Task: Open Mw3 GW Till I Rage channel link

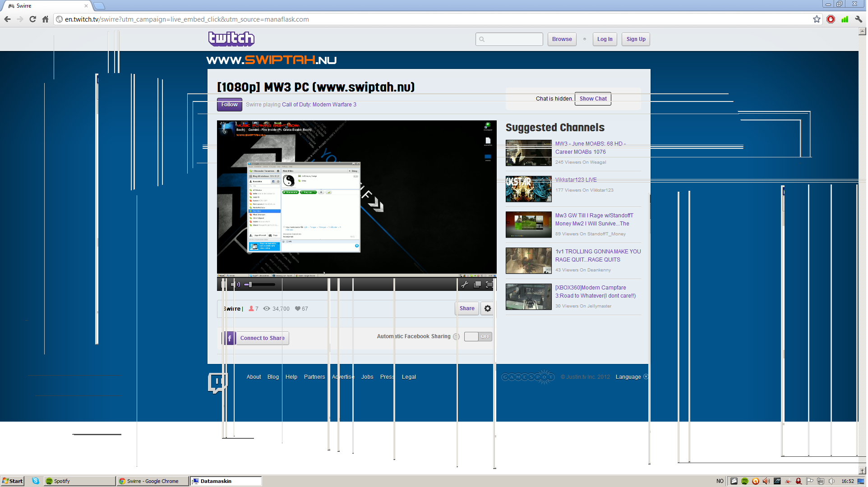Action: point(594,220)
